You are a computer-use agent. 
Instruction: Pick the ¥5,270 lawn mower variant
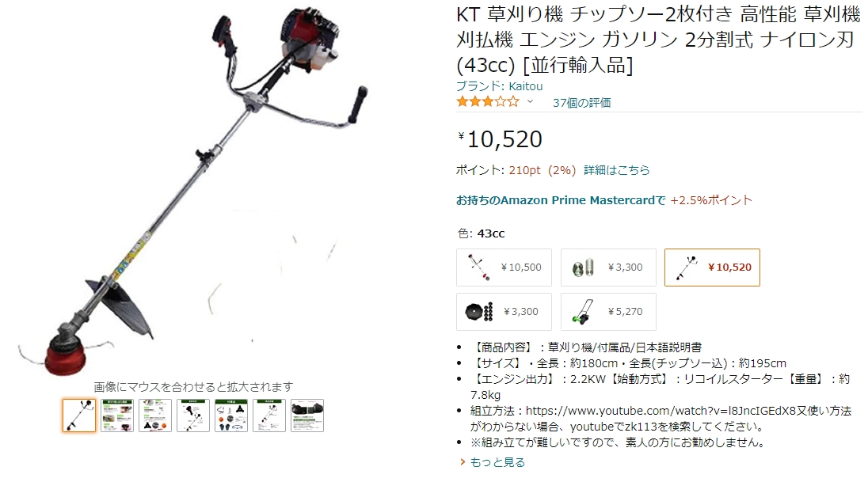(x=608, y=312)
